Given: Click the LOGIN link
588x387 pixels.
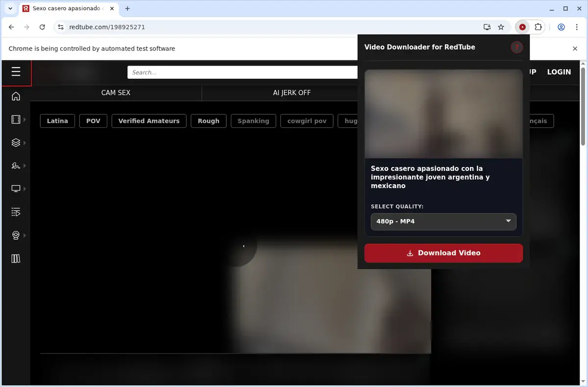Looking at the screenshot, I should tap(559, 72).
